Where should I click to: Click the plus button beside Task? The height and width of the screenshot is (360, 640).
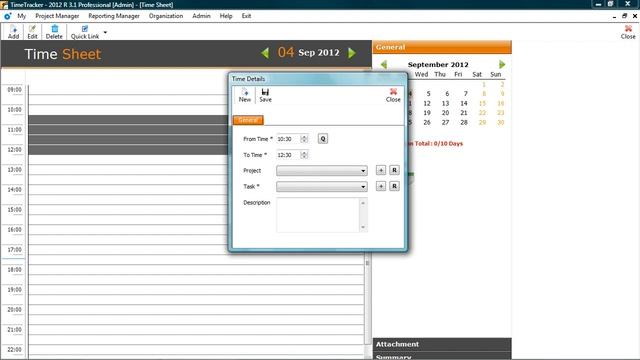click(381, 186)
